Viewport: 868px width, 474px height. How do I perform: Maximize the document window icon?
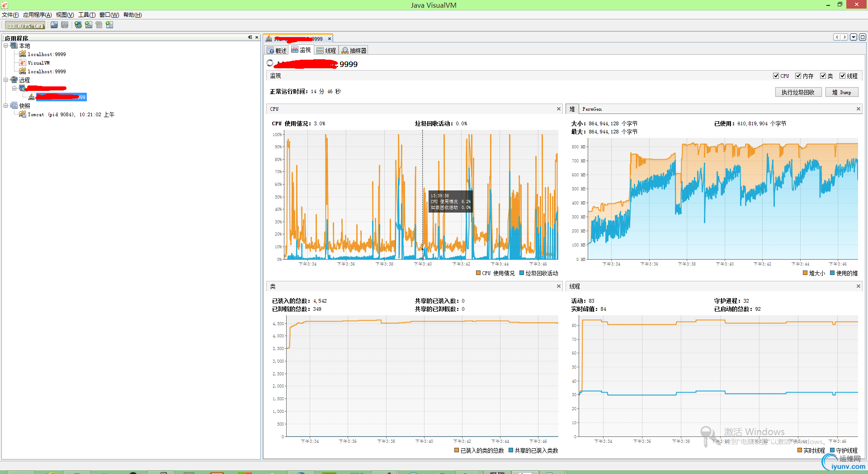863,37
